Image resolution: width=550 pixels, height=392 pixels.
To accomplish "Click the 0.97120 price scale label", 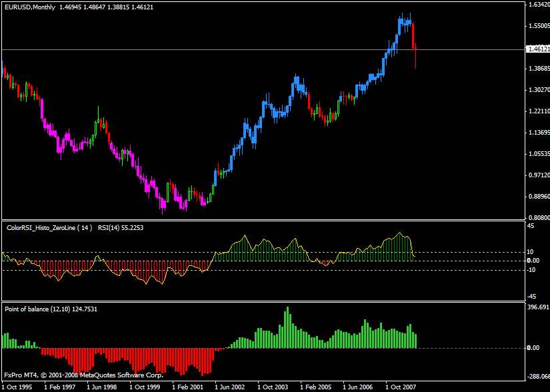I will tap(537, 175).
